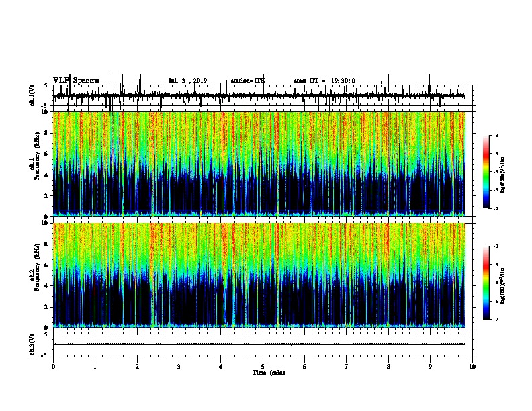This screenshot has height=411, width=532.
Task: Click the ch.2 colorbar 'log(PSD)' label
Action: [503, 285]
